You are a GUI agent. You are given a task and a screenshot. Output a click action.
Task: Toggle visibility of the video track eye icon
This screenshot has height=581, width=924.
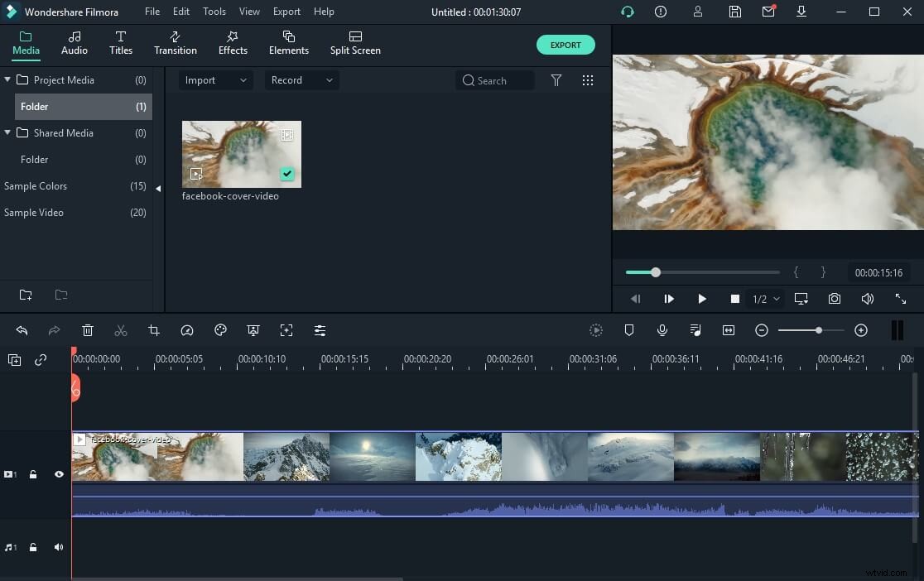pyautogui.click(x=58, y=474)
